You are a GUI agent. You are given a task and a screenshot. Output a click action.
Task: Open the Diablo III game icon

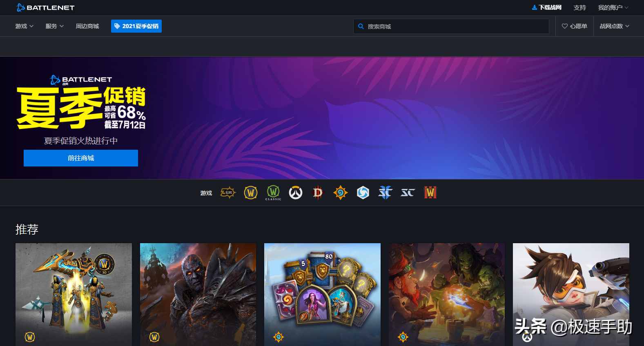click(x=318, y=193)
